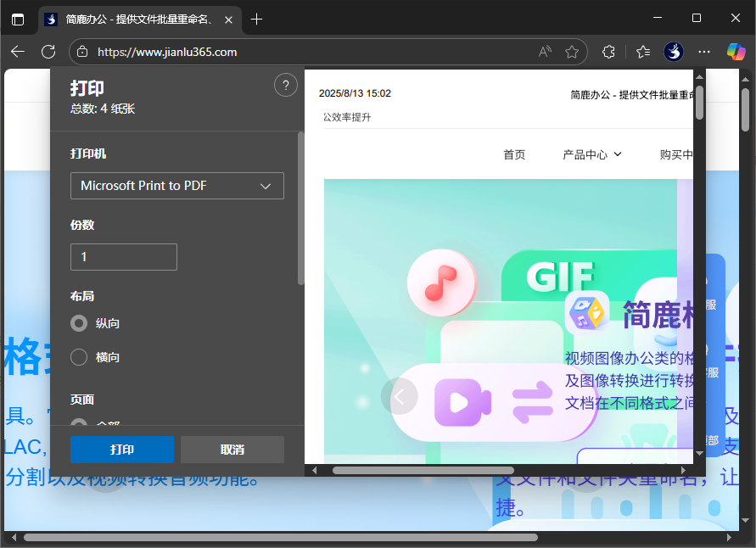Add page to favorites with the star icon
Viewport: 756px width, 548px height.
click(x=573, y=52)
